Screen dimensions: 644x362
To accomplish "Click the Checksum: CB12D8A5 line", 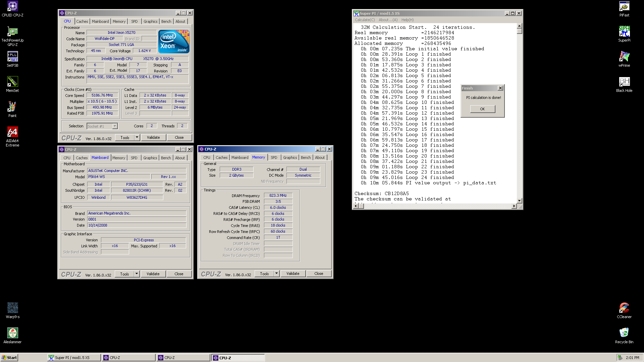I will pyautogui.click(x=382, y=193).
